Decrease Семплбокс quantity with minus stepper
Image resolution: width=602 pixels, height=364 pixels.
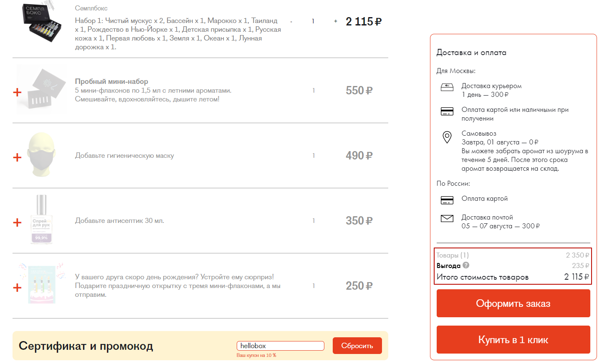(x=291, y=21)
